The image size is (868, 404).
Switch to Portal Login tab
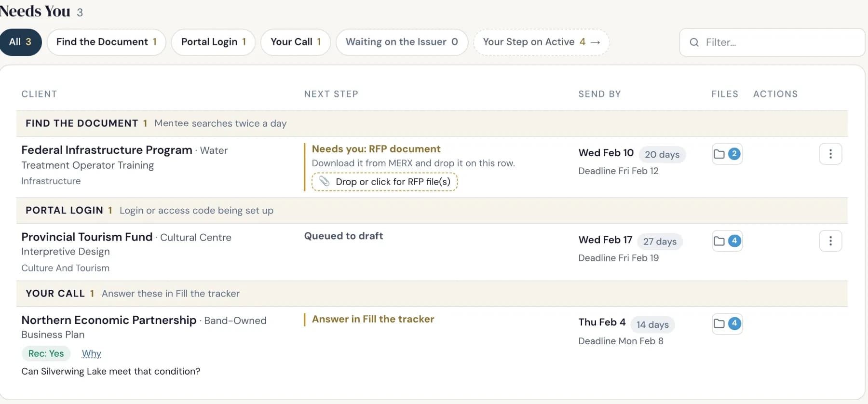pyautogui.click(x=213, y=42)
